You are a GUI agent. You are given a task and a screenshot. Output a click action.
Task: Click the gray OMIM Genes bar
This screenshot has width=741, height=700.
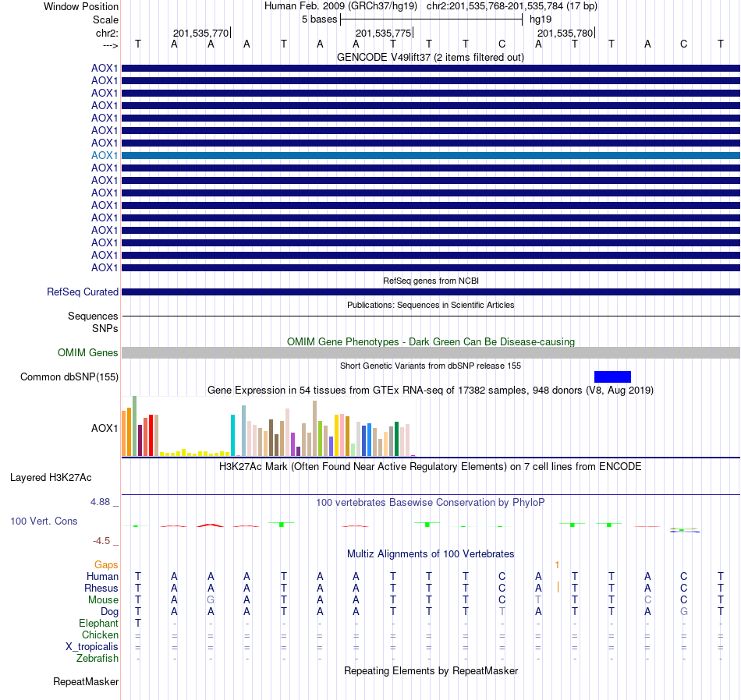click(431, 353)
